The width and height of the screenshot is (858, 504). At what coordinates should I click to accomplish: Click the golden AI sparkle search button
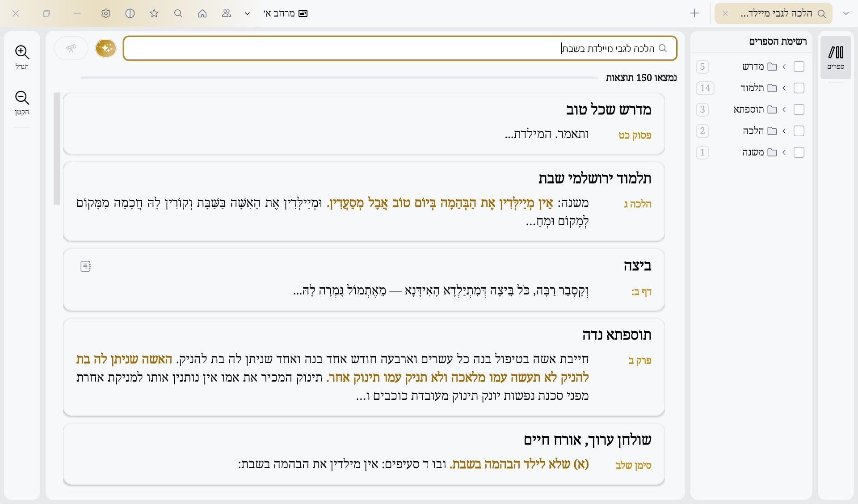pos(106,48)
